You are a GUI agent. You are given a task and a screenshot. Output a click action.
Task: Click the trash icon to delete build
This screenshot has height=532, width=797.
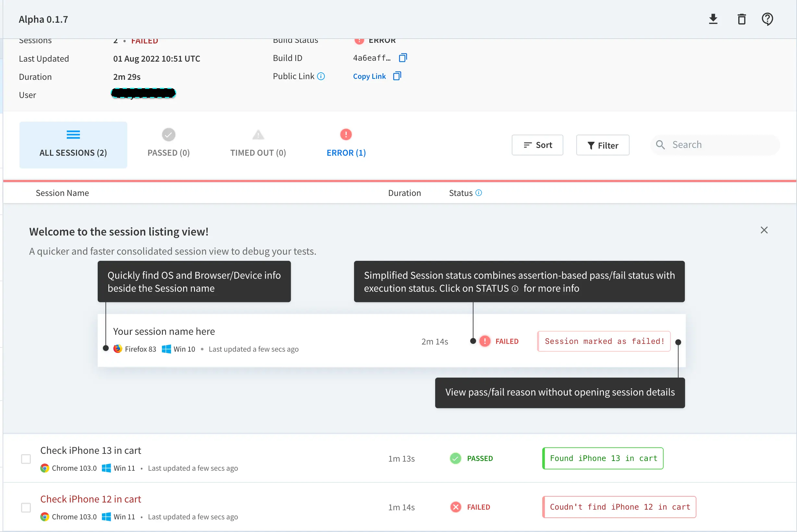(742, 19)
